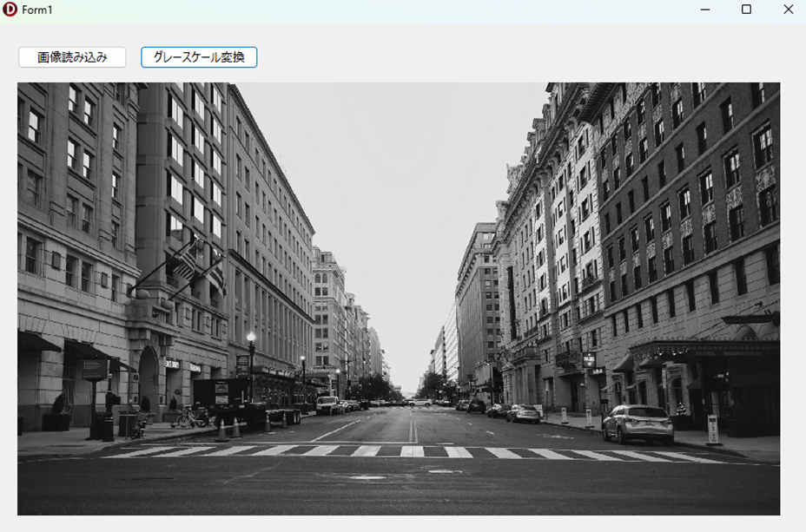Click the bicycle parked on the left sidewalk

(193, 417)
